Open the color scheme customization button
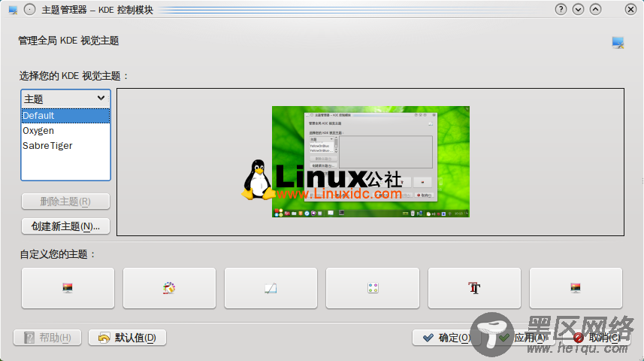The height and width of the screenshot is (361, 644). [x=169, y=288]
